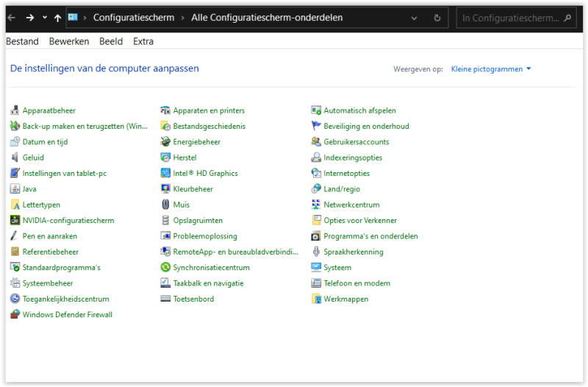Viewport: 588px width, 387px height.
Task: Click the Netwerkcentrum icon
Action: [x=316, y=205]
